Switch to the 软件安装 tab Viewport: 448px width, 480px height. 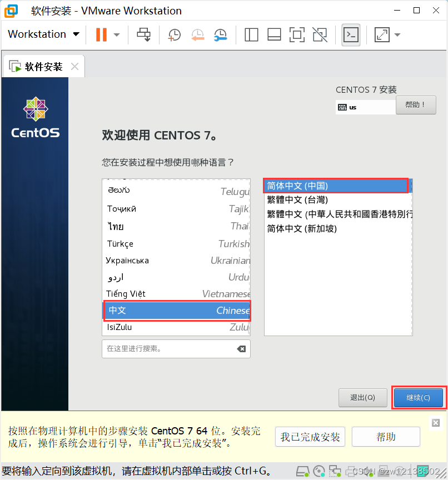(x=42, y=66)
